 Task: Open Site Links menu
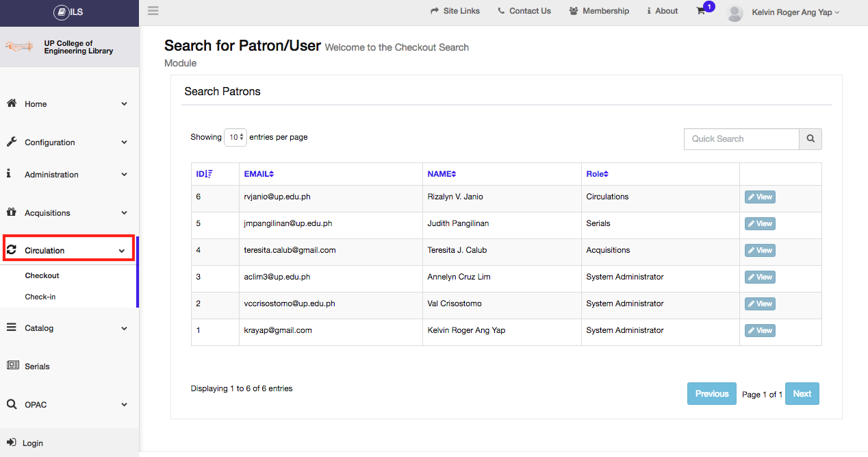click(x=455, y=11)
